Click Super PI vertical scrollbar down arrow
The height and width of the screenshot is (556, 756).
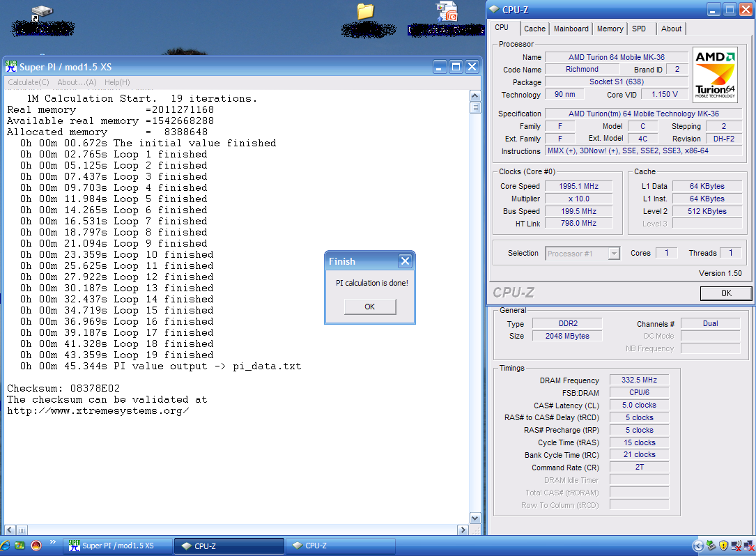475,518
